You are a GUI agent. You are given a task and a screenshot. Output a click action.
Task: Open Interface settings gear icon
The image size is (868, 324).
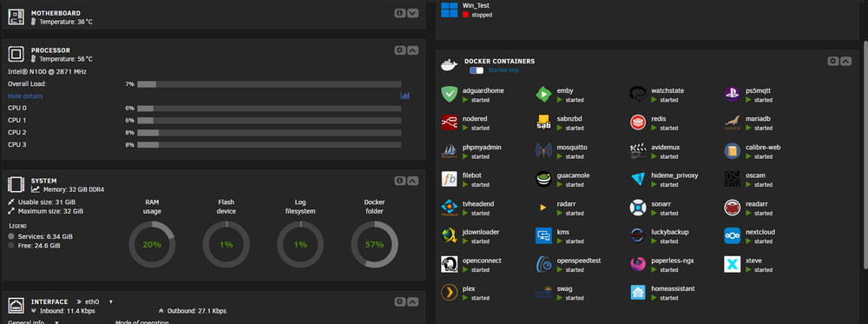[400, 301]
